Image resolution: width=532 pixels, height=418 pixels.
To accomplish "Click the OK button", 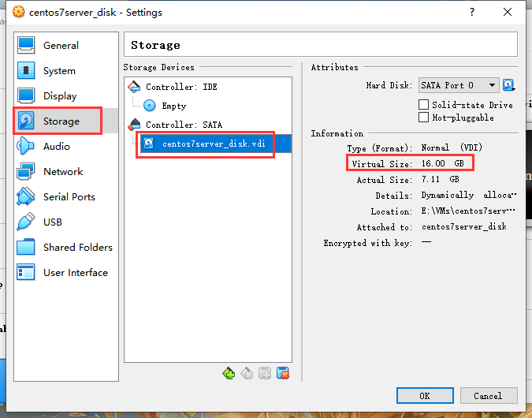I will [x=425, y=396].
